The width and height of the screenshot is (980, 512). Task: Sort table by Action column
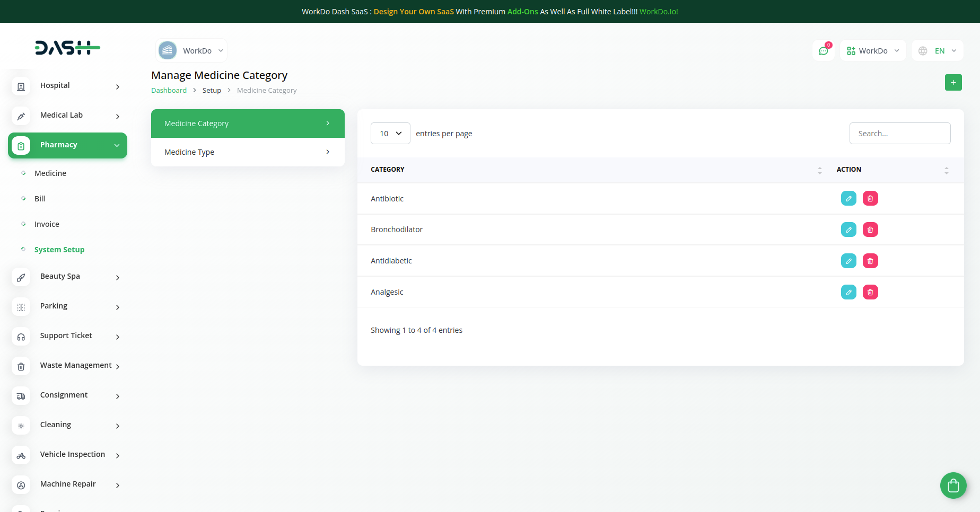coord(946,170)
